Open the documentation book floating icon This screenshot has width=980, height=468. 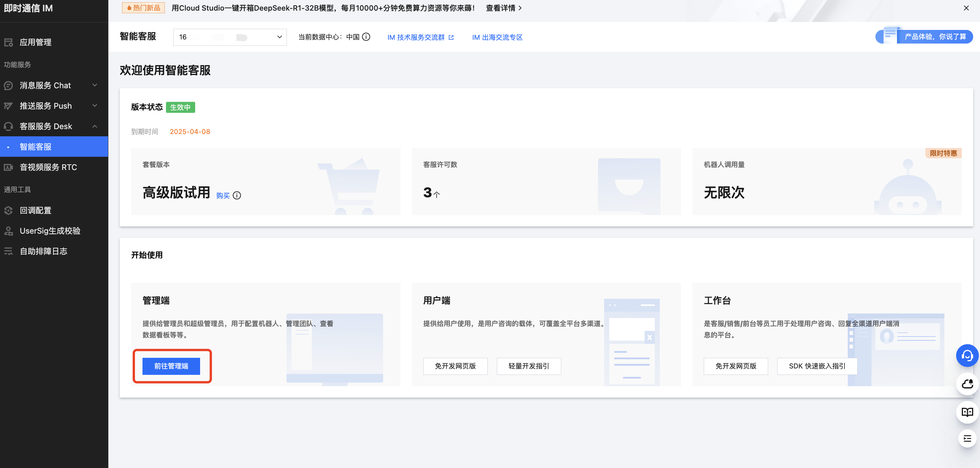[967, 412]
